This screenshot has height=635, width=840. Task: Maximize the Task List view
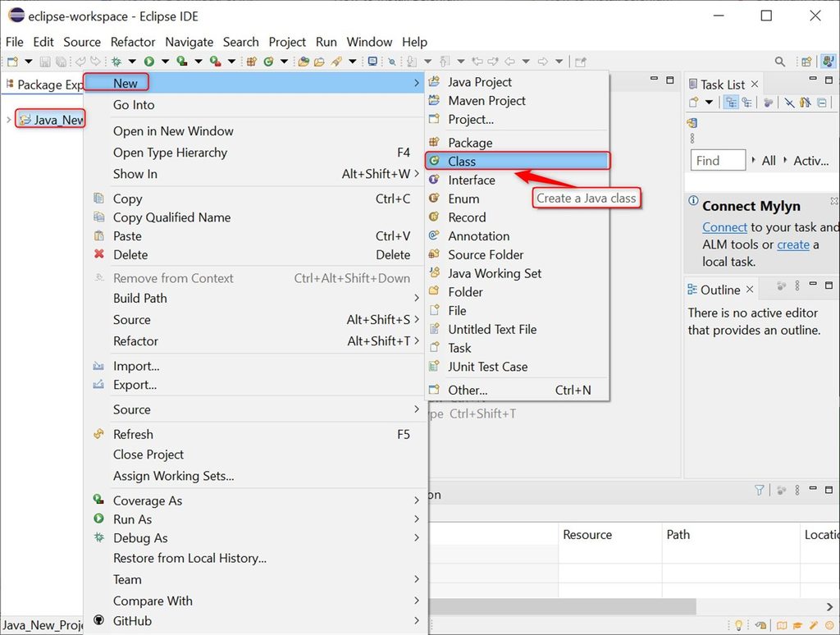829,80
